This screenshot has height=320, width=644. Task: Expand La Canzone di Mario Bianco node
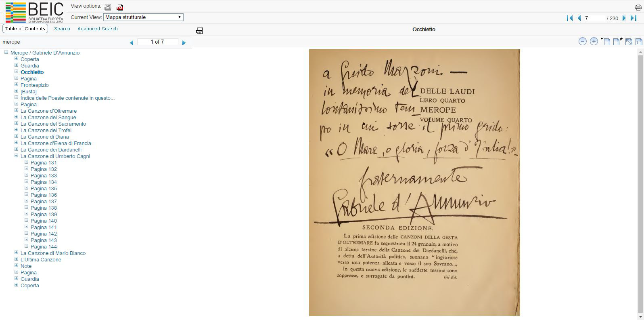tap(17, 253)
